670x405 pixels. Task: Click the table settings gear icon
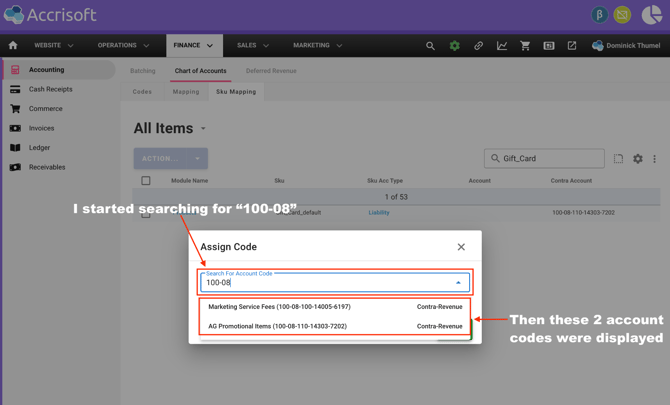coord(637,159)
